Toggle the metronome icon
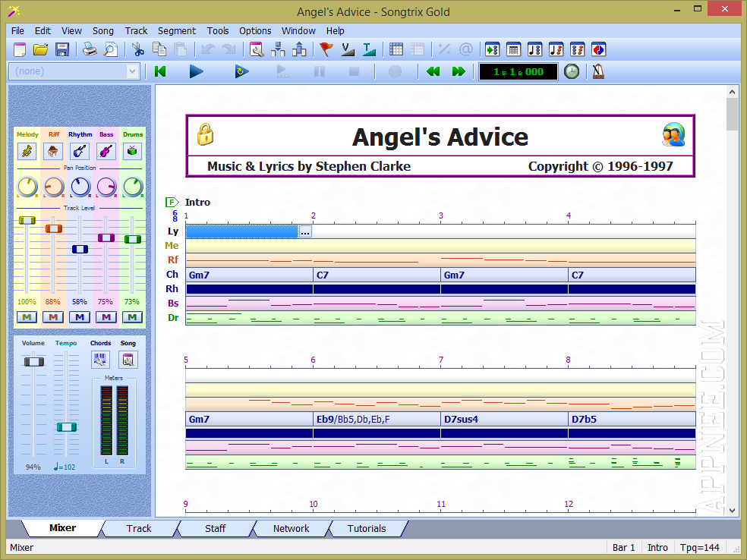The width and height of the screenshot is (747, 560). pos(598,71)
